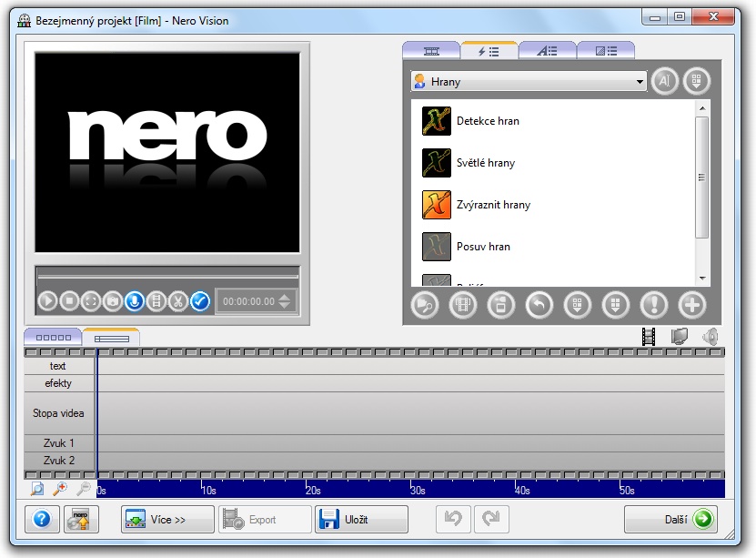Click the round four-squares grid arrow button

tap(577, 305)
